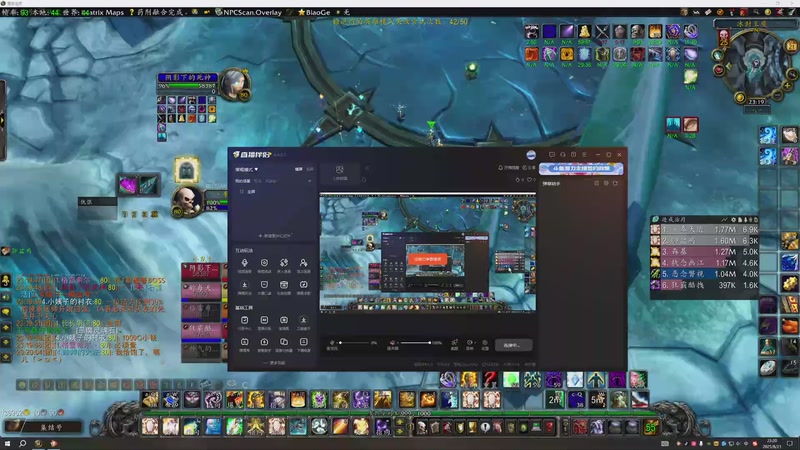Open Matrix Maps in the top info bar
Screen dimensions: 800x450
[103, 12]
